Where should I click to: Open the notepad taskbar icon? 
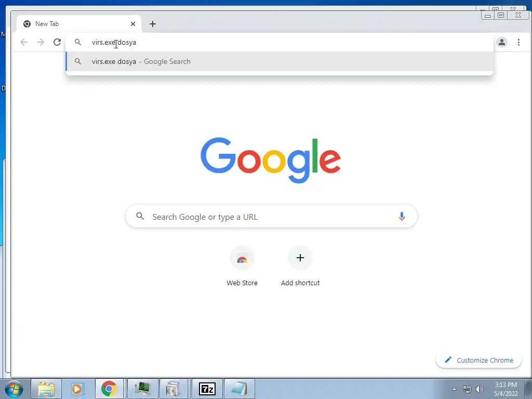pos(240,389)
